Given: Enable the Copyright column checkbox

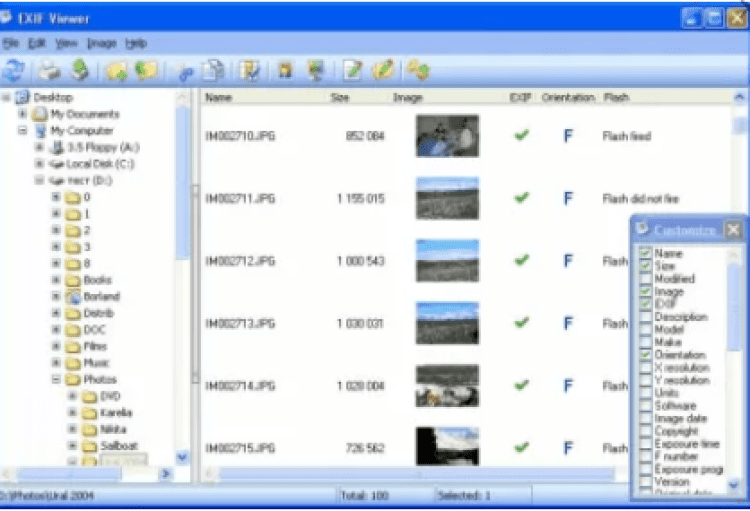Looking at the screenshot, I should 645,431.
